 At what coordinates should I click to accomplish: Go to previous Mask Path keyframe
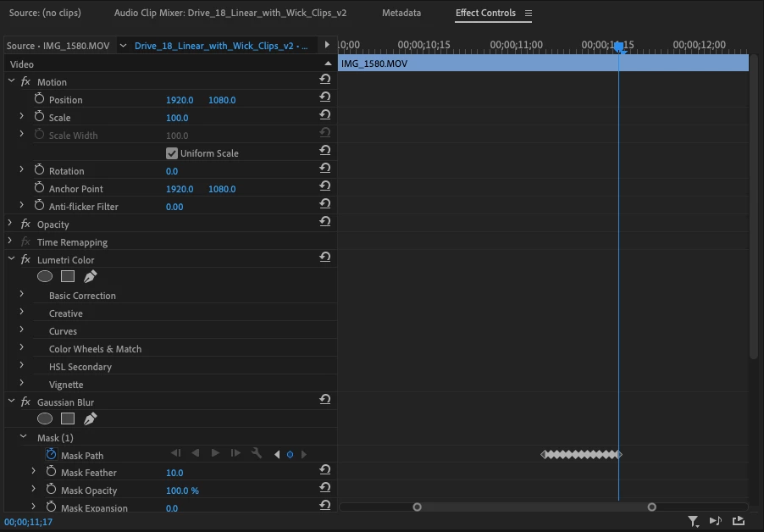click(277, 455)
